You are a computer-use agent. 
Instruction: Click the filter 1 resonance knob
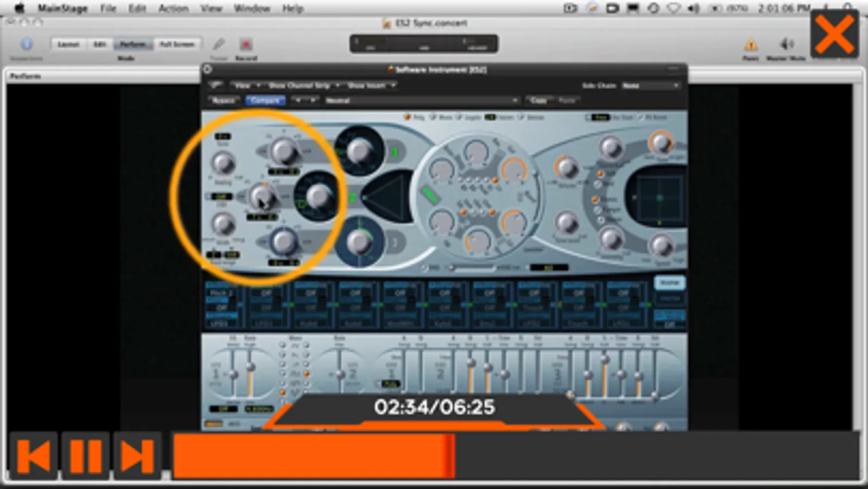point(476,152)
